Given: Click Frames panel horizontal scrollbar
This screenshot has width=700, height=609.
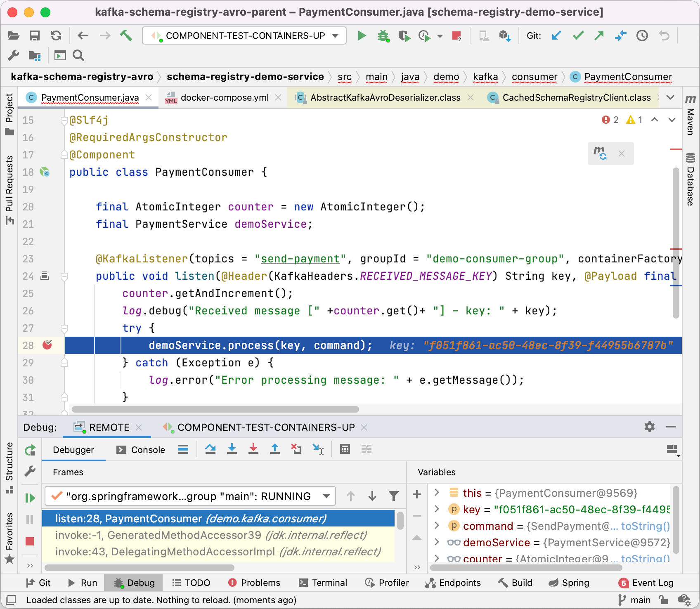Looking at the screenshot, I should point(140,567).
